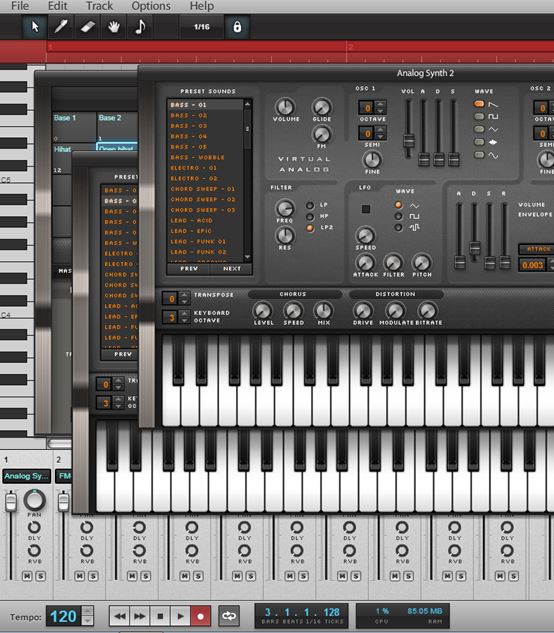Click the NEXT preset button in Analog Synth 2
The image size is (554, 633).
click(x=231, y=268)
